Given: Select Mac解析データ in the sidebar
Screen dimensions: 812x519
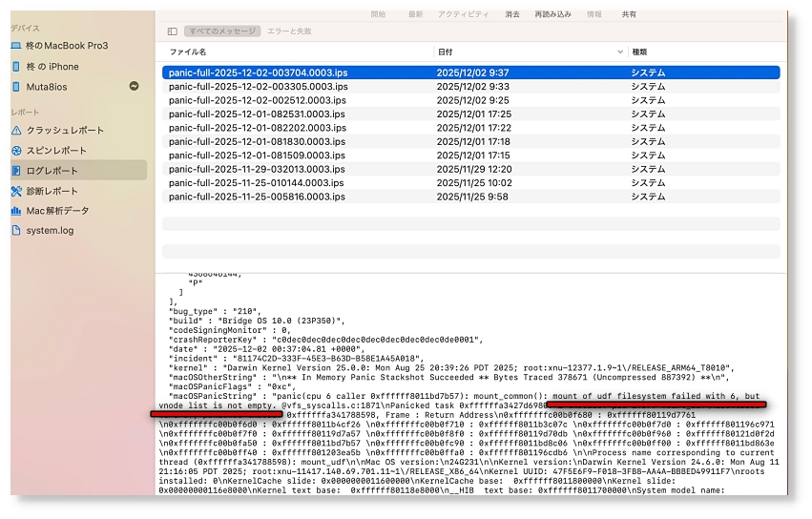Looking at the screenshot, I should pyautogui.click(x=57, y=211).
